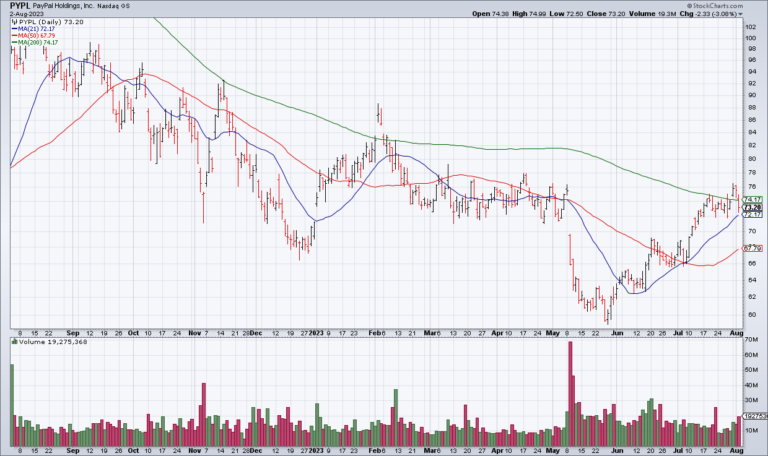
Task: Click the 'MA(200) 74.17' legend text
Action: 38,43
